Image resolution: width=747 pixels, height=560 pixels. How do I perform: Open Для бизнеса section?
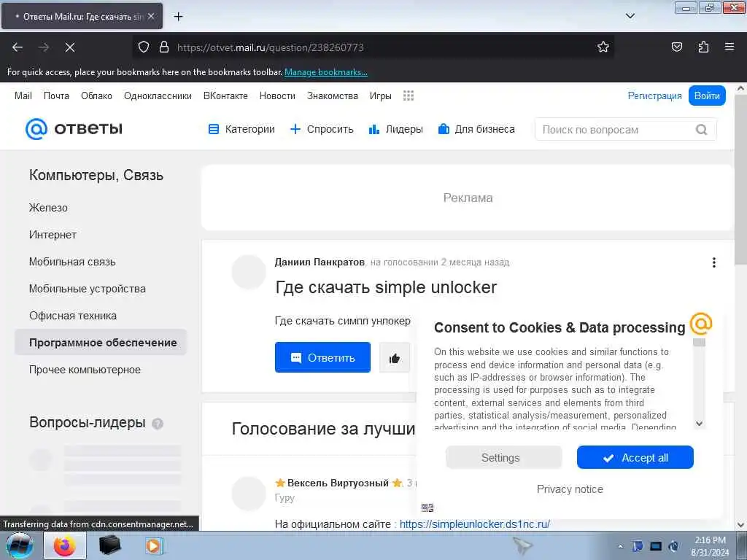tap(476, 129)
